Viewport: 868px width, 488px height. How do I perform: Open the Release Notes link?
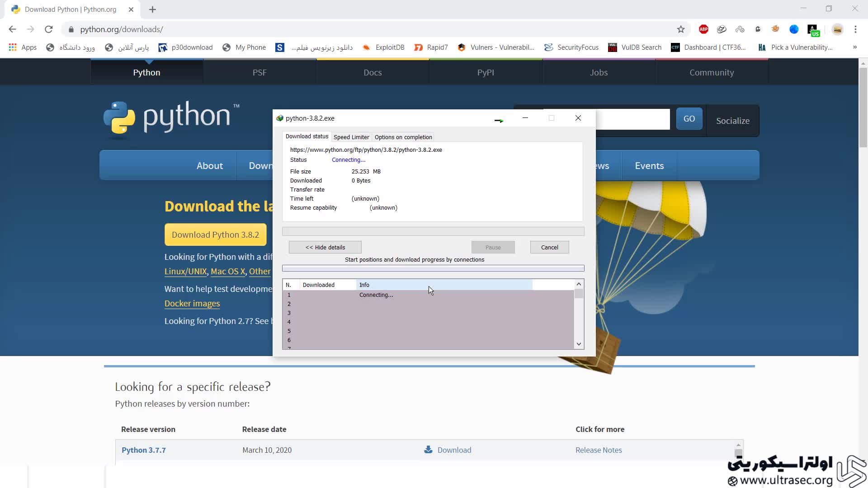pyautogui.click(x=599, y=450)
